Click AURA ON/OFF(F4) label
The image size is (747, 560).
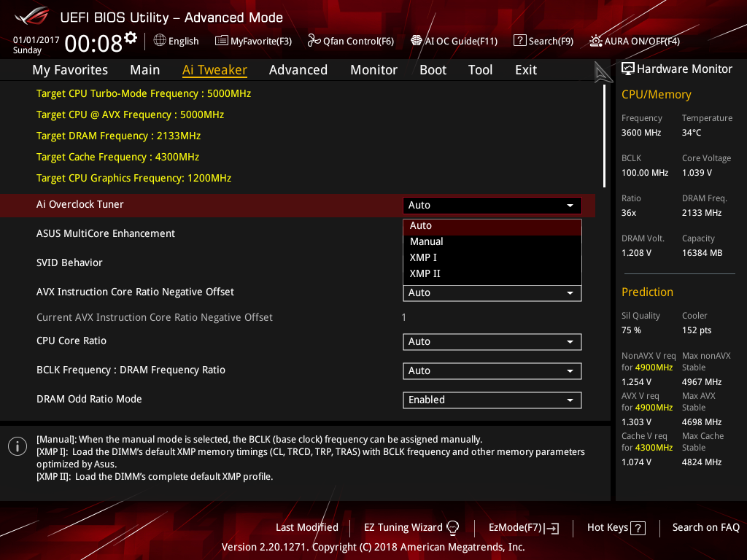pos(642,41)
